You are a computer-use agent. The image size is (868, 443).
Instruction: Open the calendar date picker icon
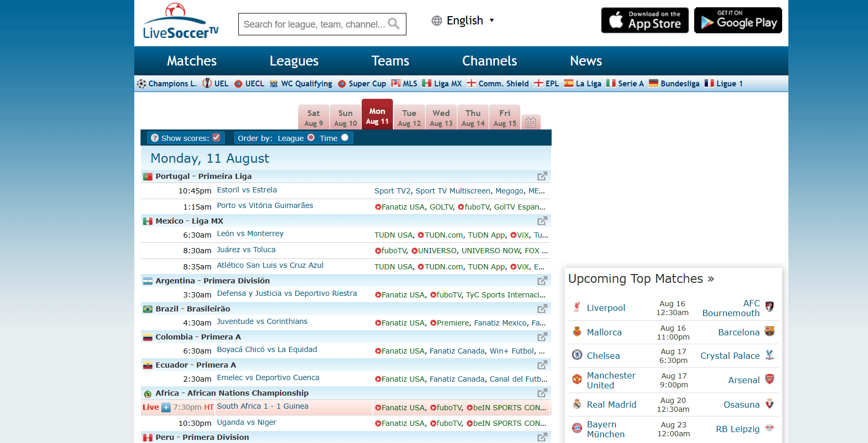530,123
